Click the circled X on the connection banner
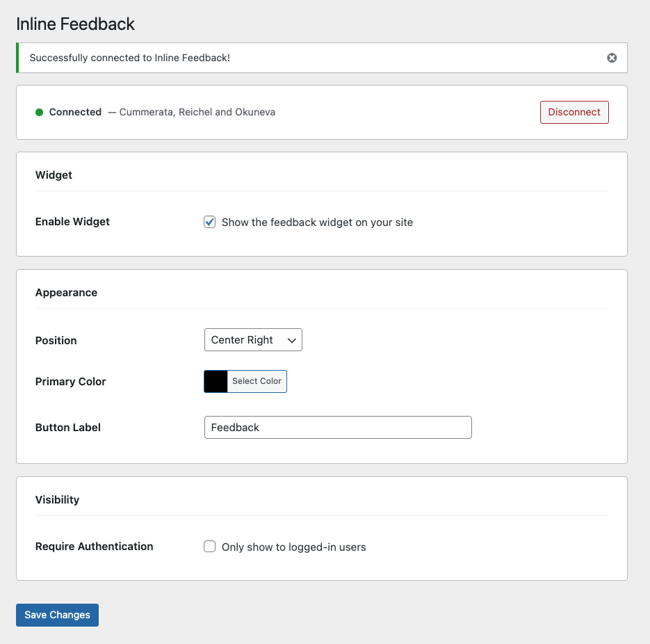 (x=612, y=58)
